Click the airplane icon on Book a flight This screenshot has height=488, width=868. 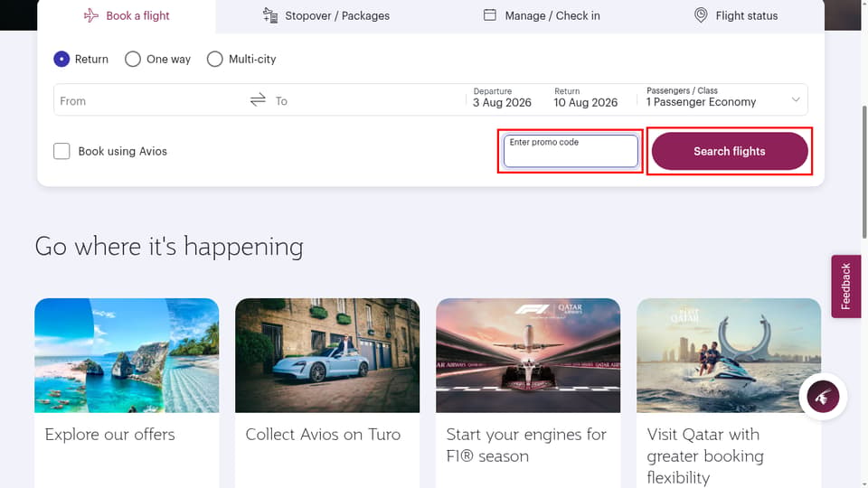pyautogui.click(x=90, y=15)
